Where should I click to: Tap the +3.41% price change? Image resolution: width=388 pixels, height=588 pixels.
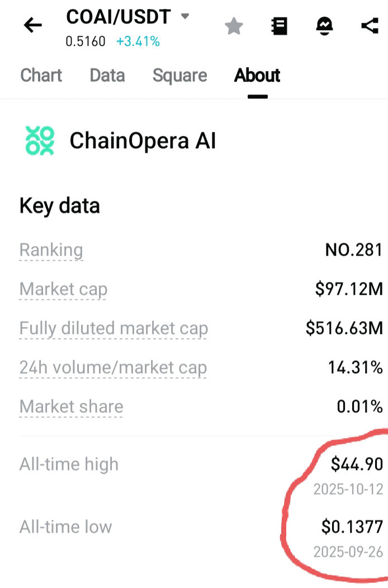pos(138,41)
